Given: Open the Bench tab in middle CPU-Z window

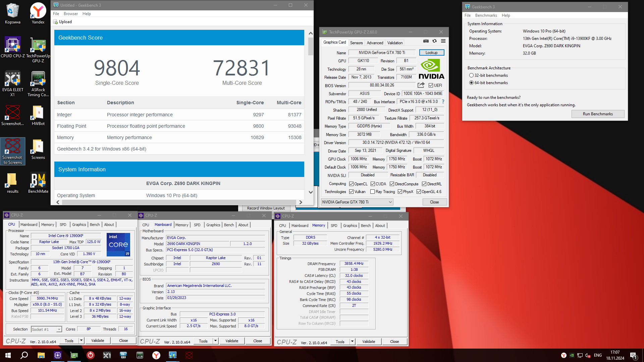Looking at the screenshot, I should click(x=229, y=225).
